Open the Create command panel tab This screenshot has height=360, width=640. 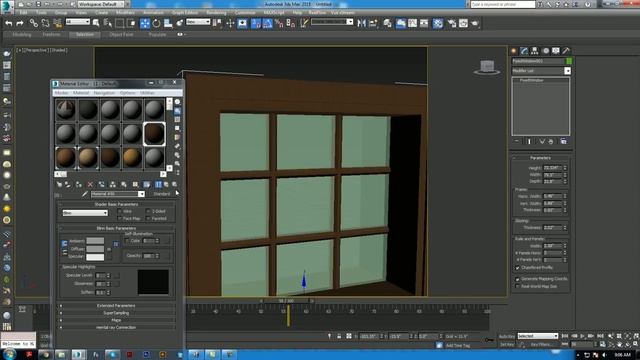(x=514, y=51)
